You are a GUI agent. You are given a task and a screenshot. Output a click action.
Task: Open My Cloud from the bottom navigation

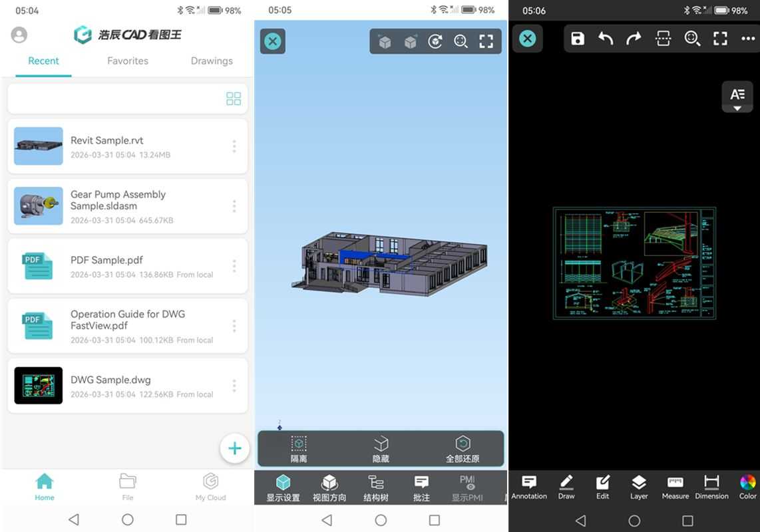pos(210,486)
